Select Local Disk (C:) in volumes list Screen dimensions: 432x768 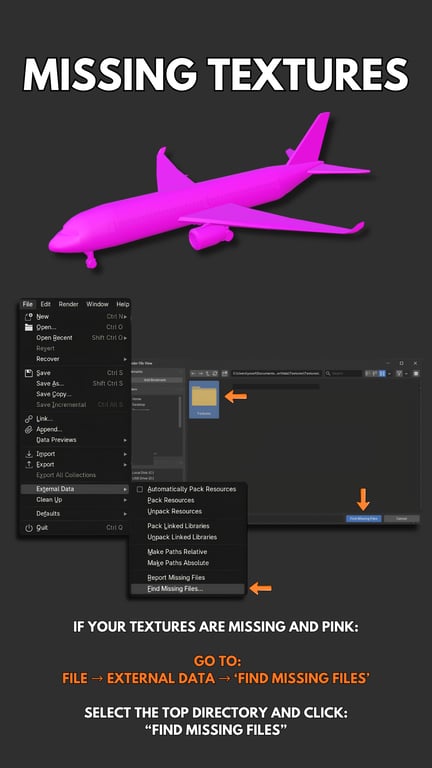tap(143, 473)
